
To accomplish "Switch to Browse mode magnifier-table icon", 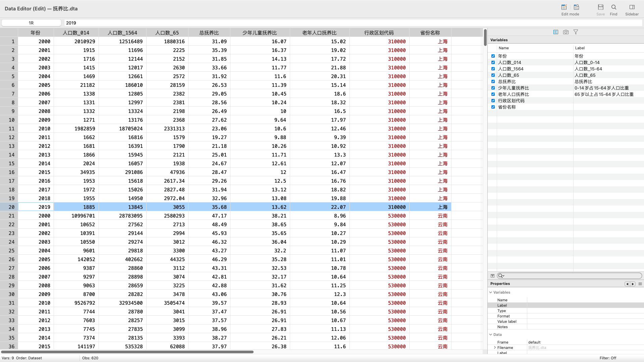I will pyautogui.click(x=576, y=7).
